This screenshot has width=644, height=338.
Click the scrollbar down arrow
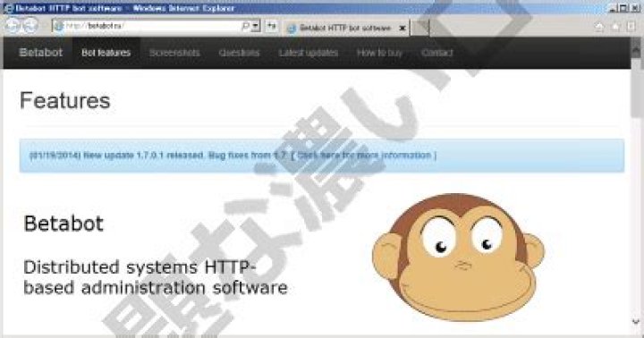(x=636, y=322)
